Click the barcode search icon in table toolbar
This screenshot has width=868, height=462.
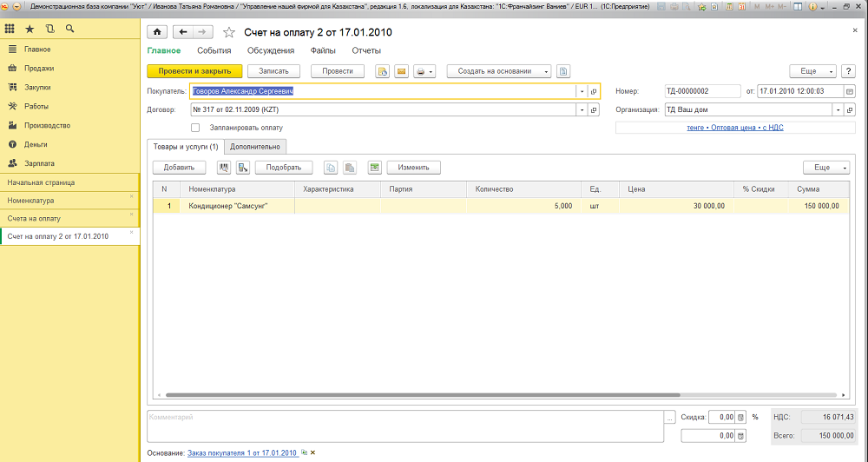point(223,167)
